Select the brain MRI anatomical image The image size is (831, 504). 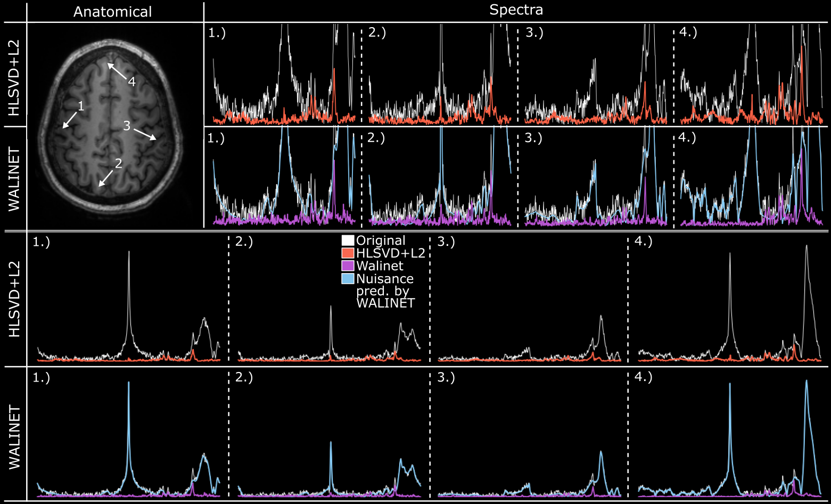111,126
